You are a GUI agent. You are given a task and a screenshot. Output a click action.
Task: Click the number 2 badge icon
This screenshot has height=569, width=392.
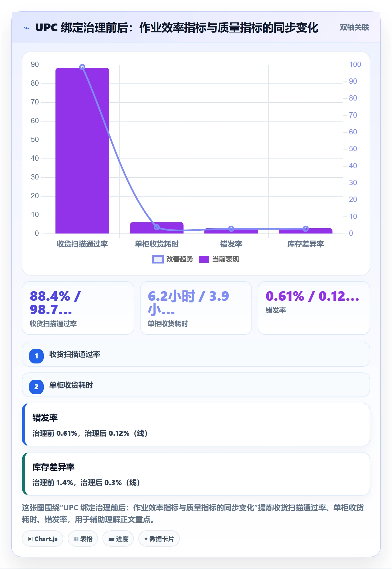point(36,387)
